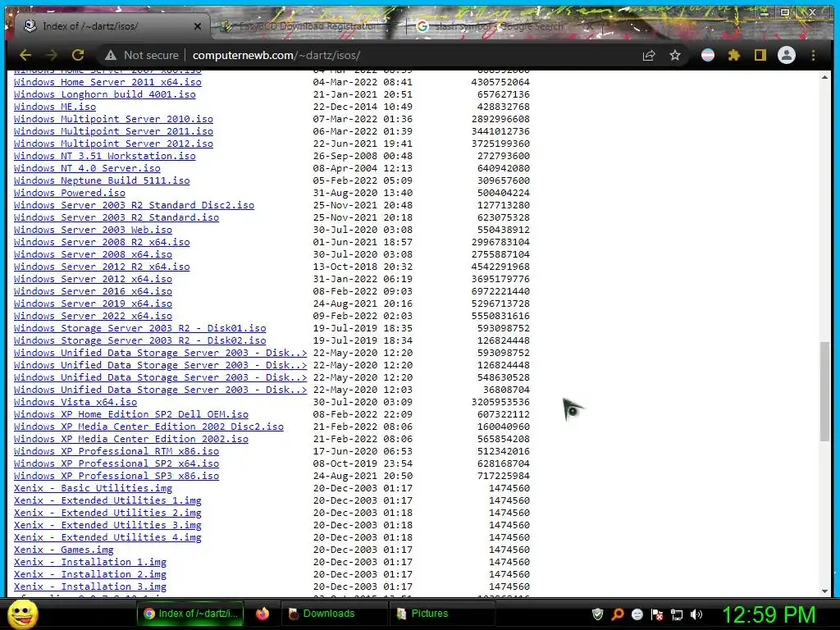Go back with the browser back arrow
The image size is (840, 630).
tap(25, 55)
